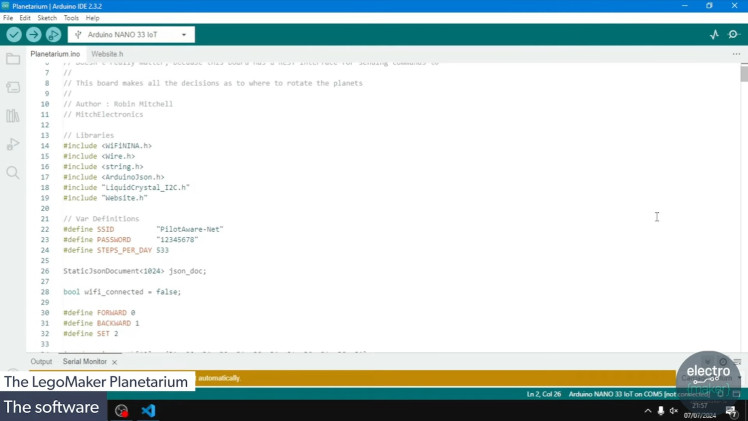Click the Verify sketch checkmark button

tap(14, 34)
